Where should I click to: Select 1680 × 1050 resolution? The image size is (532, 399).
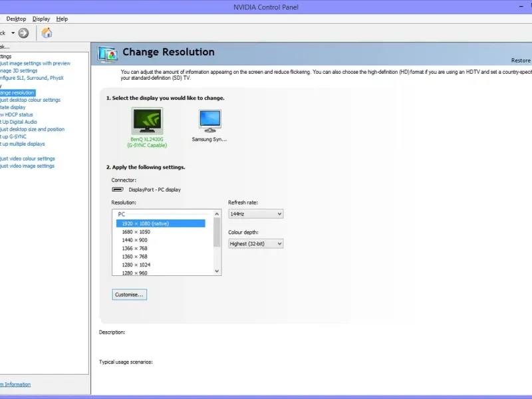(x=136, y=231)
